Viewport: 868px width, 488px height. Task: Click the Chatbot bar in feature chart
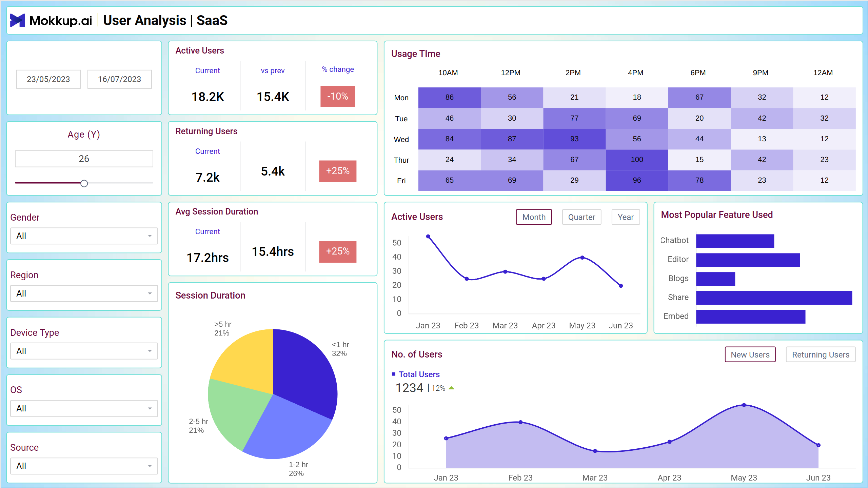735,241
